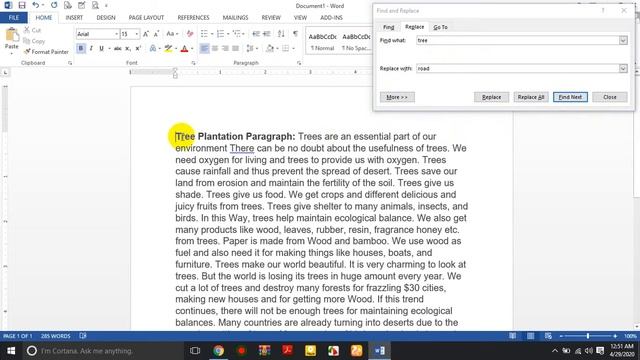Toggle Bold formatting
Image resolution: width=640 pixels, height=360 pixels.
(81, 49)
